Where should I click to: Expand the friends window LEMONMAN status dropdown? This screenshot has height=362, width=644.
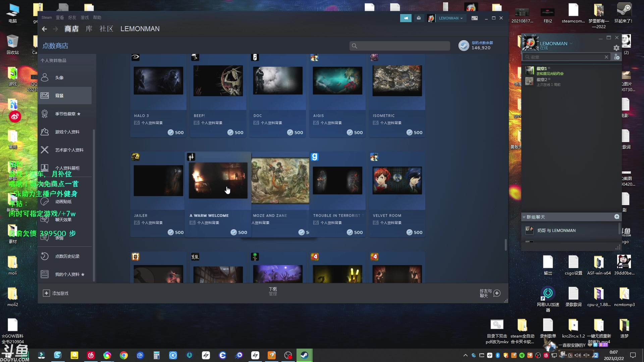click(571, 44)
